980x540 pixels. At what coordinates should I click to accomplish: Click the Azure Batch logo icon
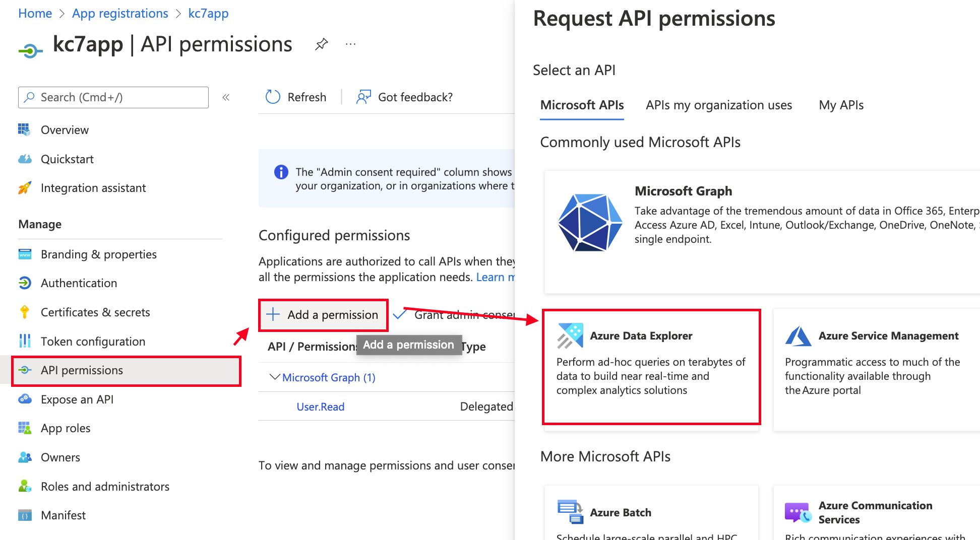[570, 512]
